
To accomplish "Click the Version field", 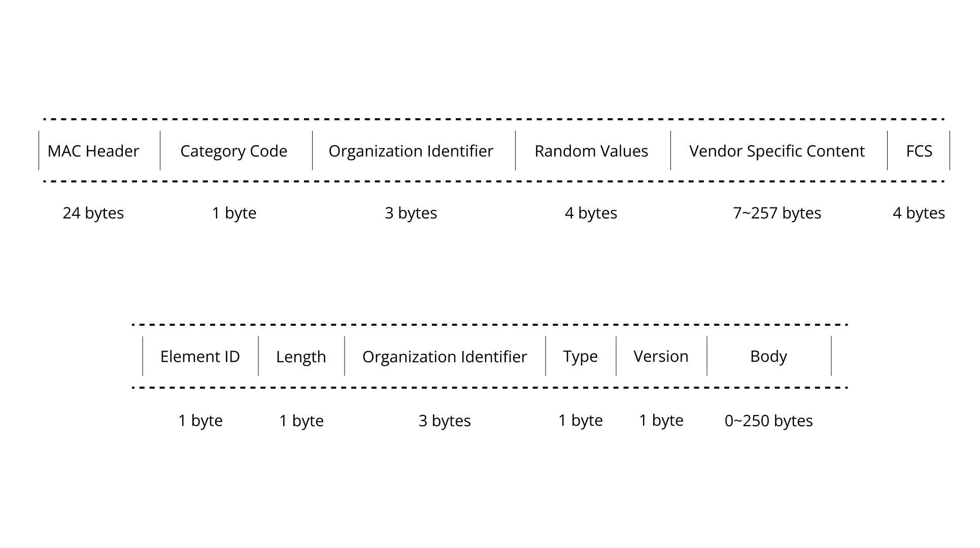I will [x=661, y=357].
